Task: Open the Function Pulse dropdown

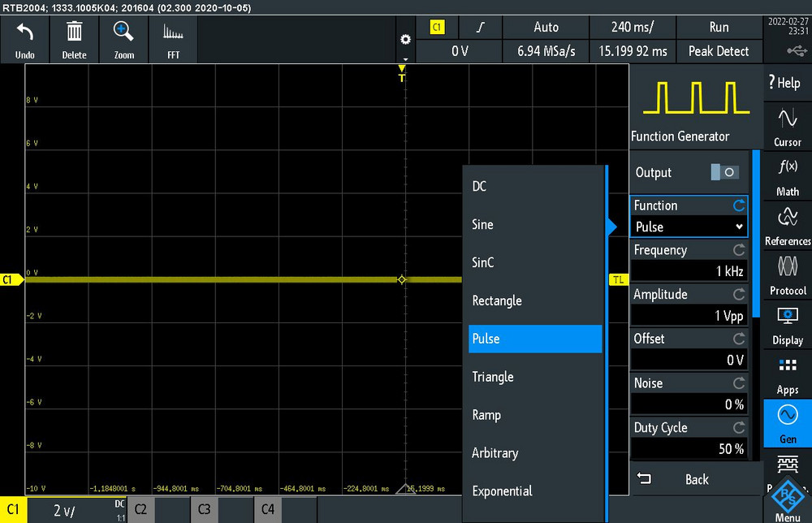Action: click(x=689, y=227)
